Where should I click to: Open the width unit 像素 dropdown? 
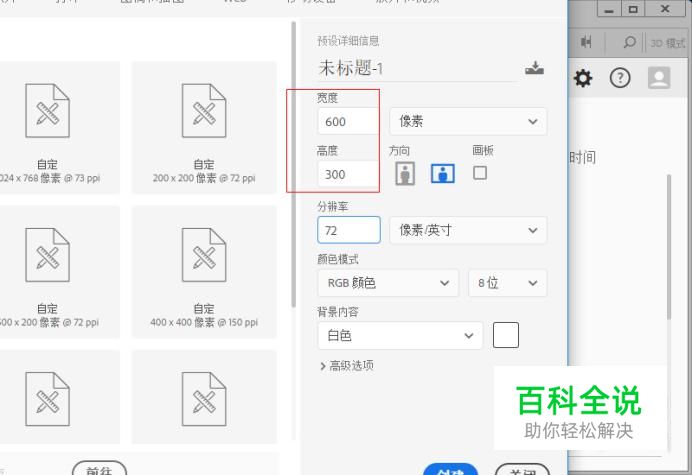(x=468, y=121)
